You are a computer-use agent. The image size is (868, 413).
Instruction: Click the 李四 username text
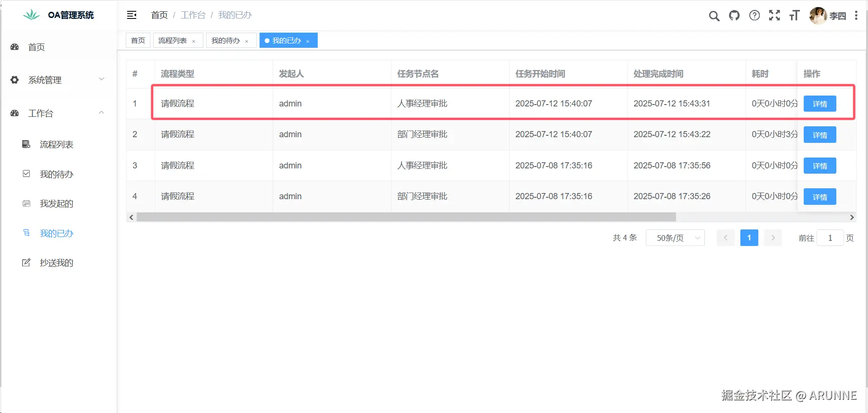[x=838, y=16]
